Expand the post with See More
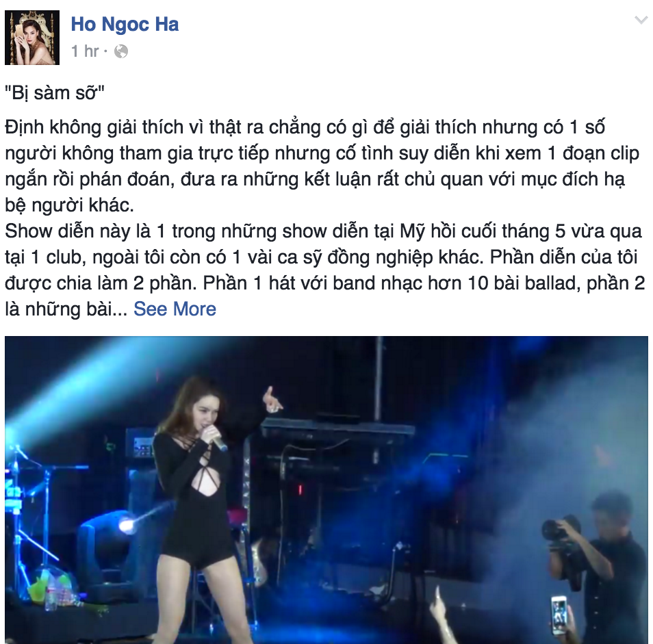 [x=175, y=309]
